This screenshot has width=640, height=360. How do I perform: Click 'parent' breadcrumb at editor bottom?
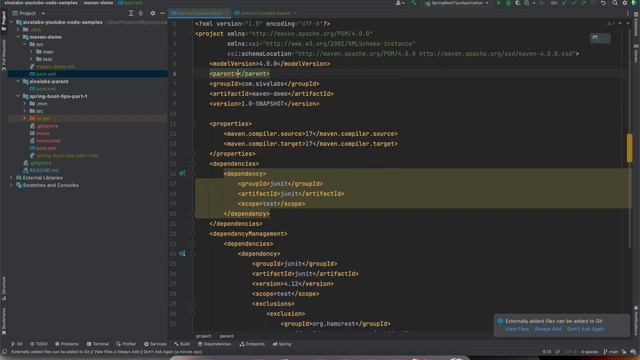click(227, 336)
